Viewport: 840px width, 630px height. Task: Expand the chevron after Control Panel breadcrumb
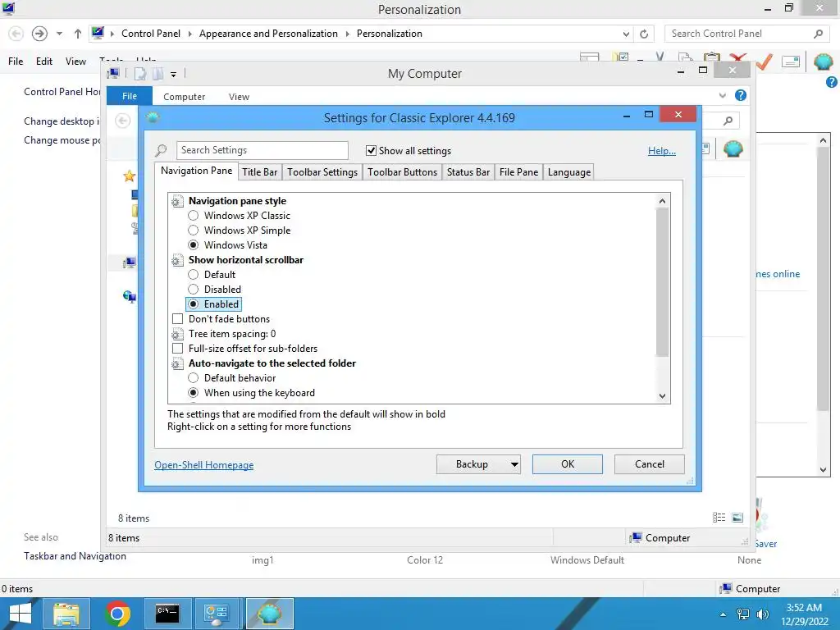click(x=189, y=34)
